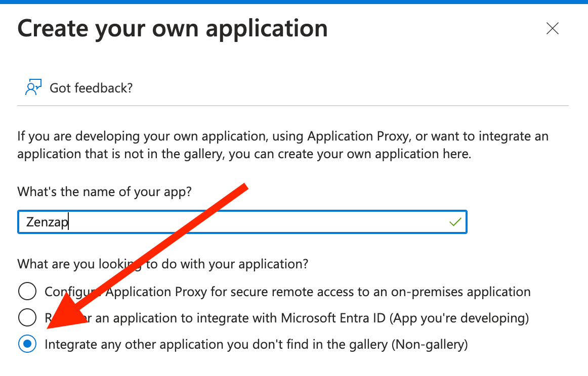Screen dimensions: 588x376
Task: Click the green checkmark validation icon
Action: point(454,222)
